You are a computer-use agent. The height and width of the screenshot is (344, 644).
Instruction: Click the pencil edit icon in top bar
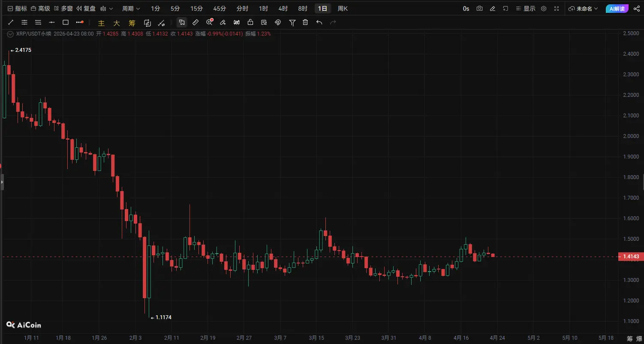(493, 9)
